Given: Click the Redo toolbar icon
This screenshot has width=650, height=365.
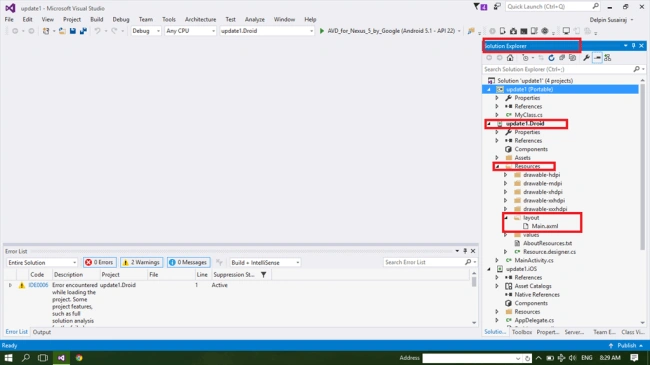Looking at the screenshot, I should [x=114, y=31].
